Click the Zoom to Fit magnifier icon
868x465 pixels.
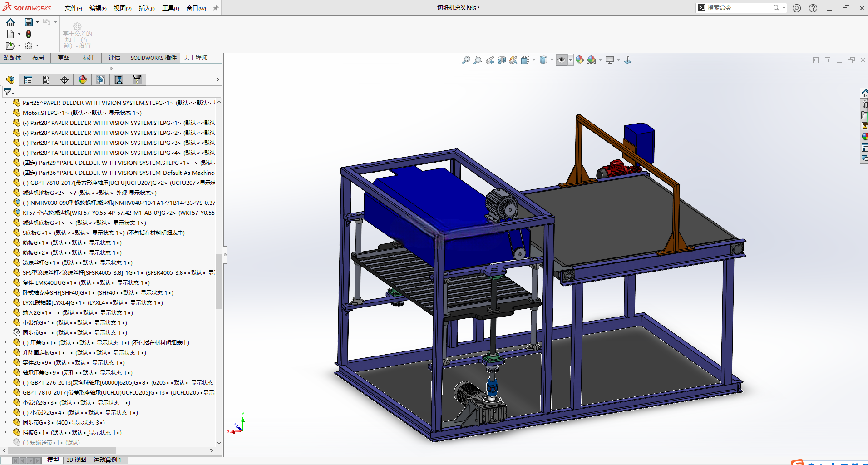pos(466,60)
